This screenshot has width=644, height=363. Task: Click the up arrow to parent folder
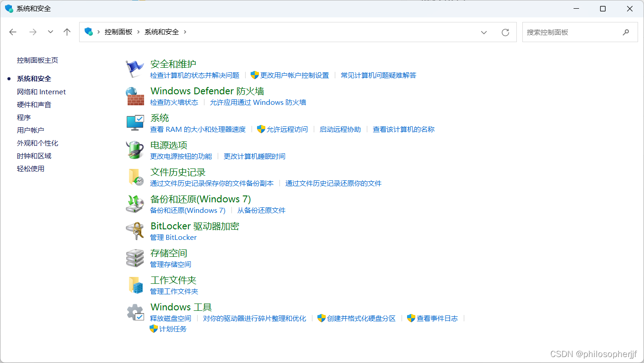tap(67, 32)
